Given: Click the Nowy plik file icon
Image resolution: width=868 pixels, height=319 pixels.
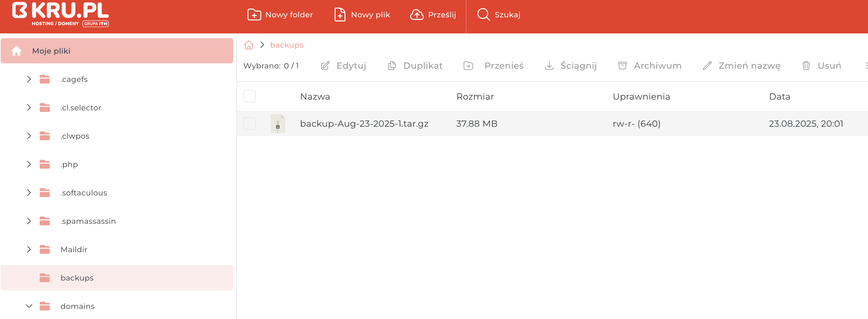Looking at the screenshot, I should coord(340,15).
